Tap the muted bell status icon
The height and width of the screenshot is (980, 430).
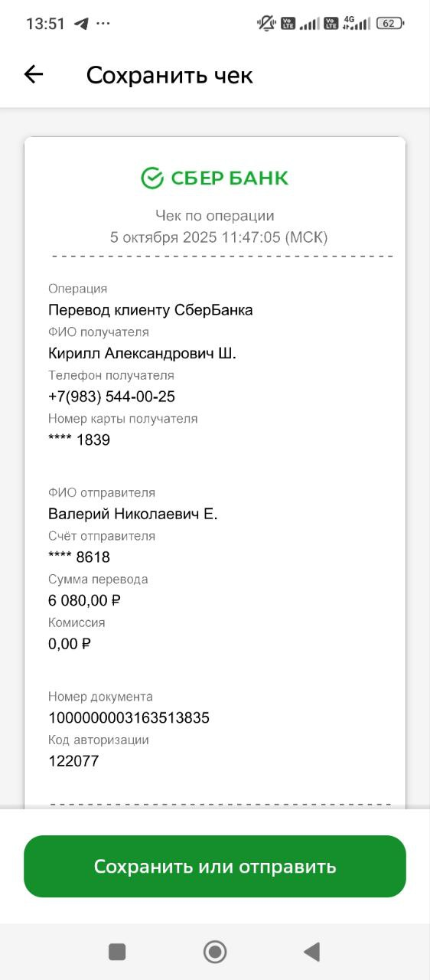coord(266,23)
